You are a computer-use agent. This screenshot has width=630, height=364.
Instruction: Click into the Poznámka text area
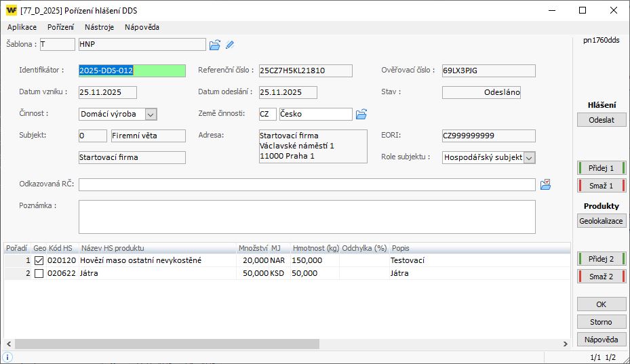(307, 217)
